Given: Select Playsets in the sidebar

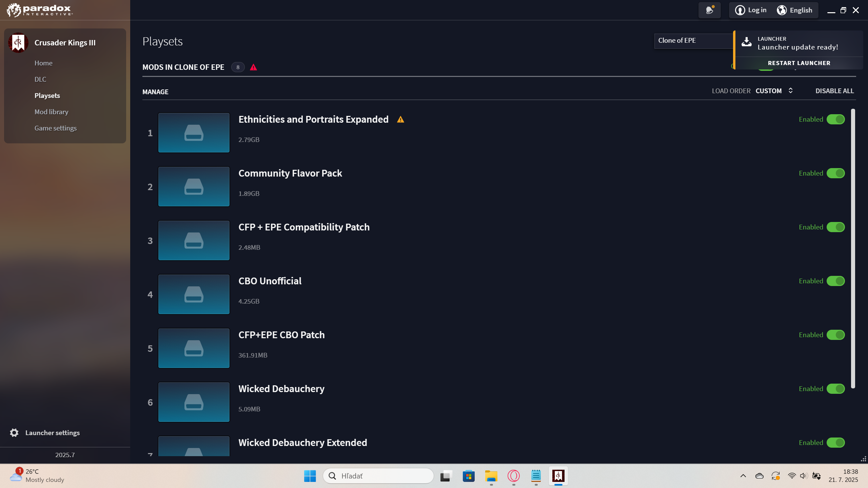Looking at the screenshot, I should [x=47, y=96].
